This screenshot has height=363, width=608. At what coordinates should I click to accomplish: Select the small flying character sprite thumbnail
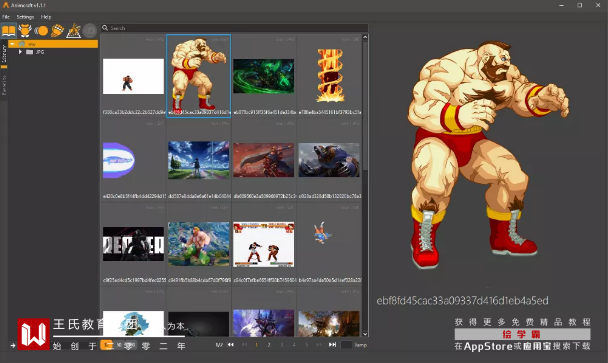322,233
